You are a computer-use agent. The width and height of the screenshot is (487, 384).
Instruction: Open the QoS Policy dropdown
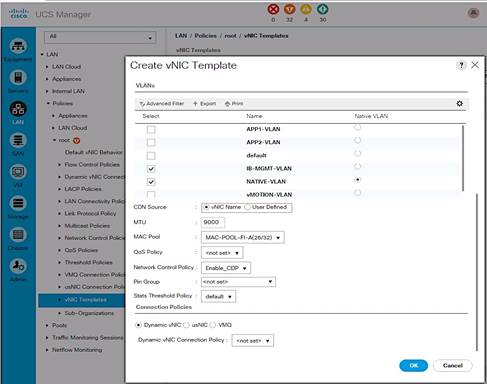click(x=222, y=253)
